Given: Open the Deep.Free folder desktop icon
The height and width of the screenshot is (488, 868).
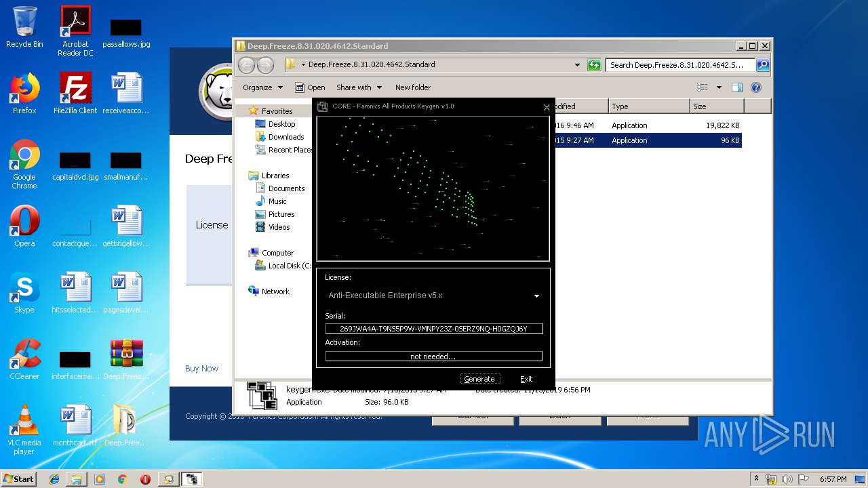Looking at the screenshot, I should (x=126, y=426).
